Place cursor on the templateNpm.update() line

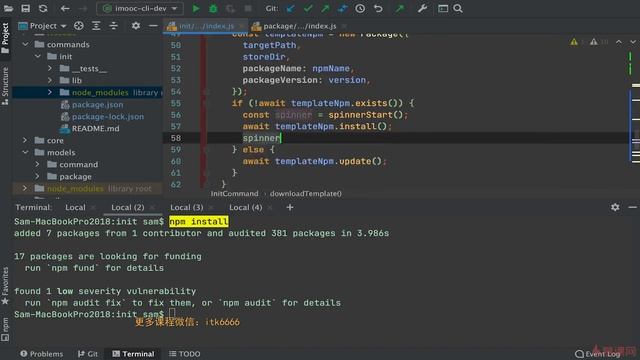(x=314, y=161)
